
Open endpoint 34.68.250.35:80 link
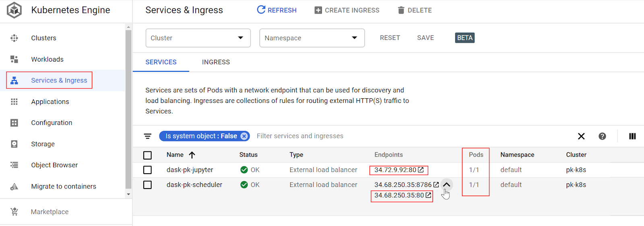click(399, 195)
